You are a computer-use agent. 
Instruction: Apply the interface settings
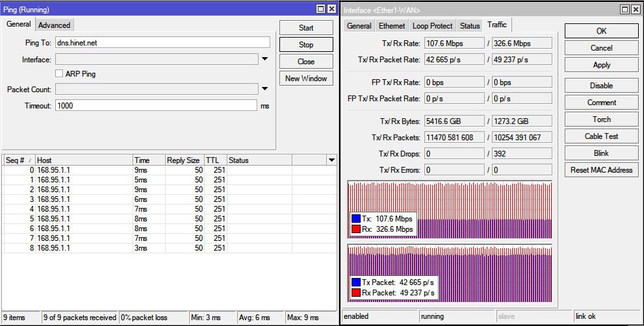coord(601,65)
